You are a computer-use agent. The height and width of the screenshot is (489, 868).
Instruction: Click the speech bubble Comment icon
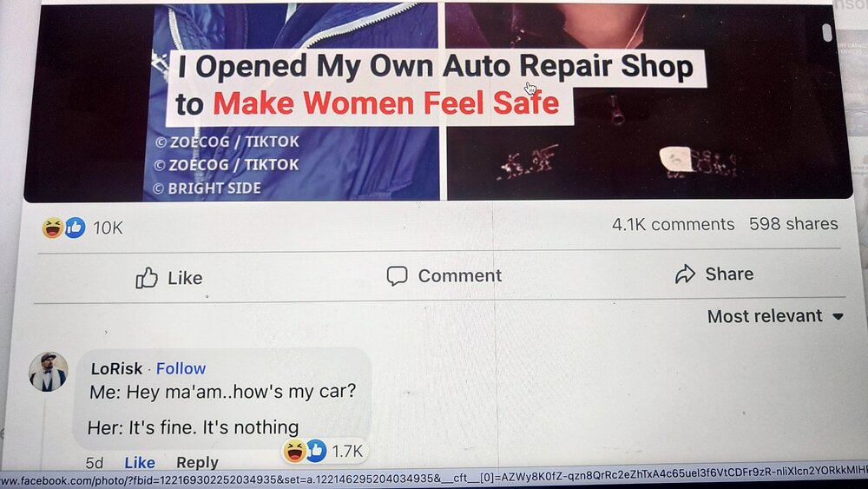pos(397,276)
